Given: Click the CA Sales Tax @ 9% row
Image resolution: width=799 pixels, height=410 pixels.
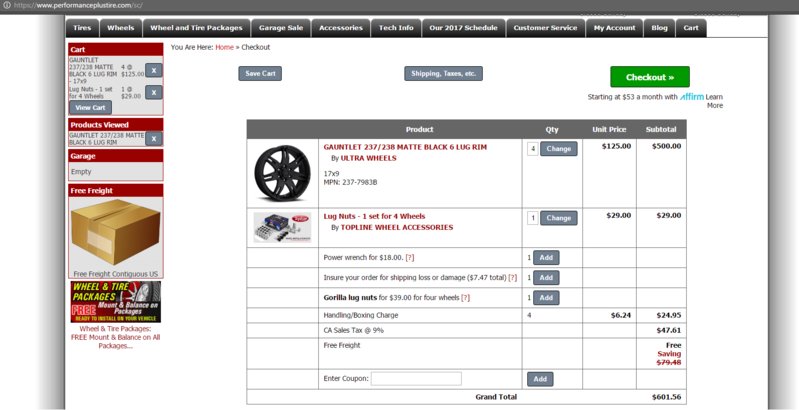Looking at the screenshot, I should click(x=466, y=330).
